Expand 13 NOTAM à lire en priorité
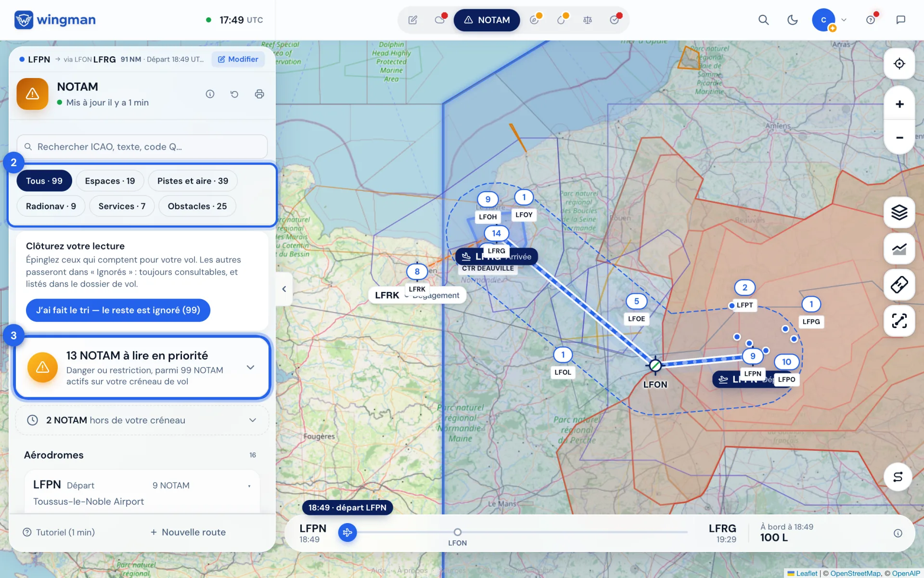This screenshot has width=924, height=578. pyautogui.click(x=142, y=368)
